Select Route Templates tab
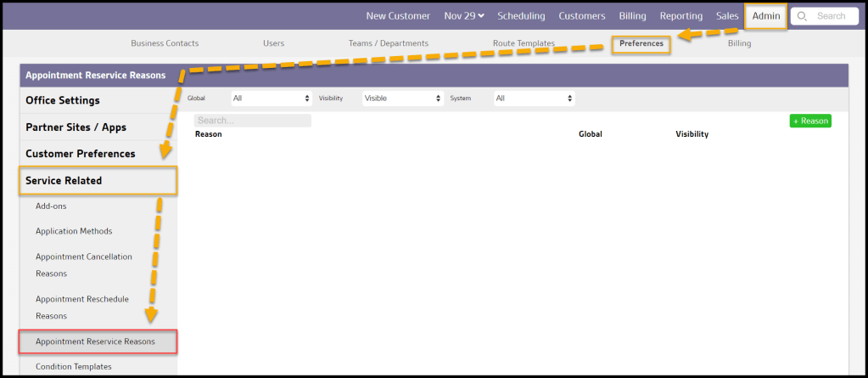 click(x=524, y=43)
